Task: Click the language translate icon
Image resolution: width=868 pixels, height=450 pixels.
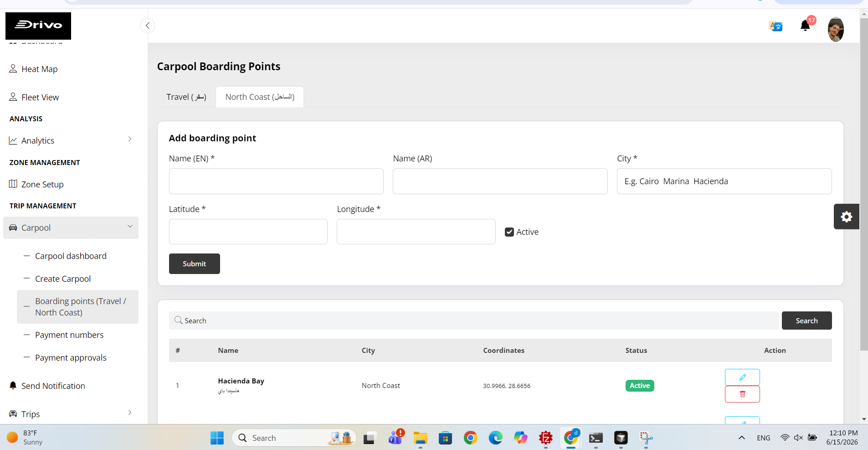Action: 776,26
